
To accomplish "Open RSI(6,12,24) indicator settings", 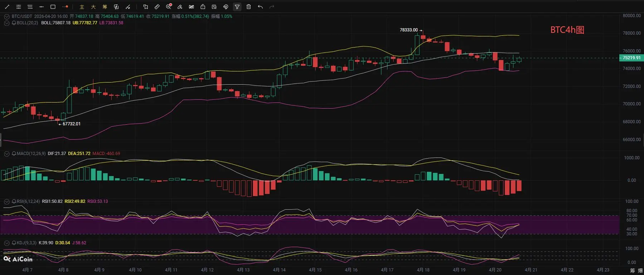I will (28, 201).
